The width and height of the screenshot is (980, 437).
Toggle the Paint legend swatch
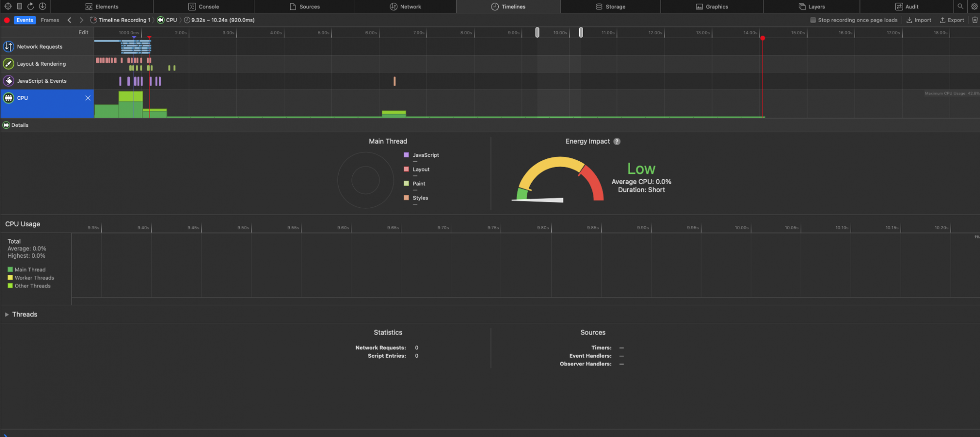(406, 183)
